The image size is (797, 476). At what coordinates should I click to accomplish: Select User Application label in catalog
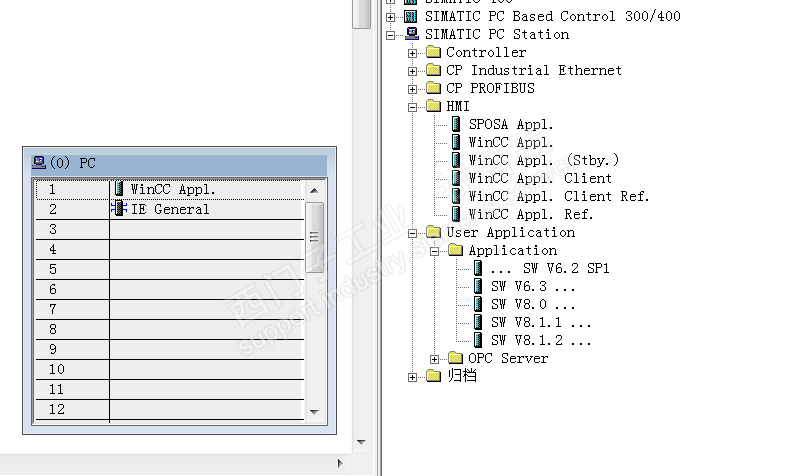510,232
